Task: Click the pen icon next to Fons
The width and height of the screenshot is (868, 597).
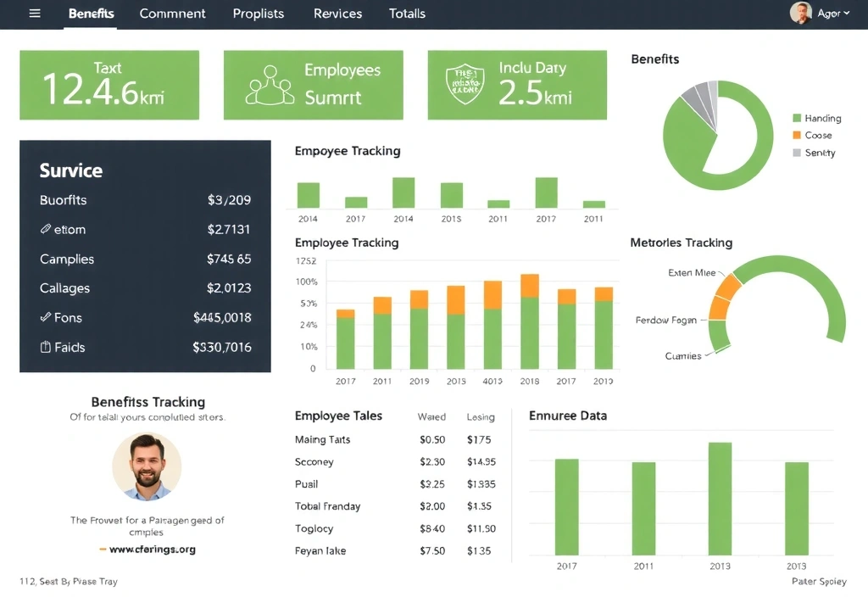Action: click(x=47, y=317)
